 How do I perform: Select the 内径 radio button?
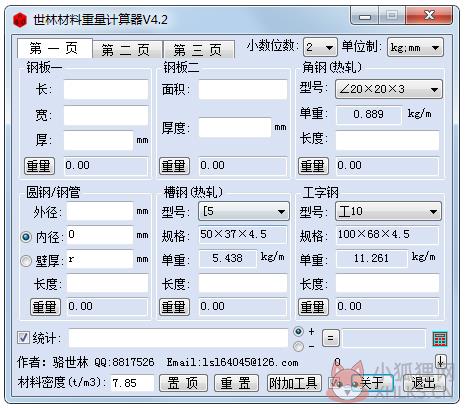click(x=26, y=237)
